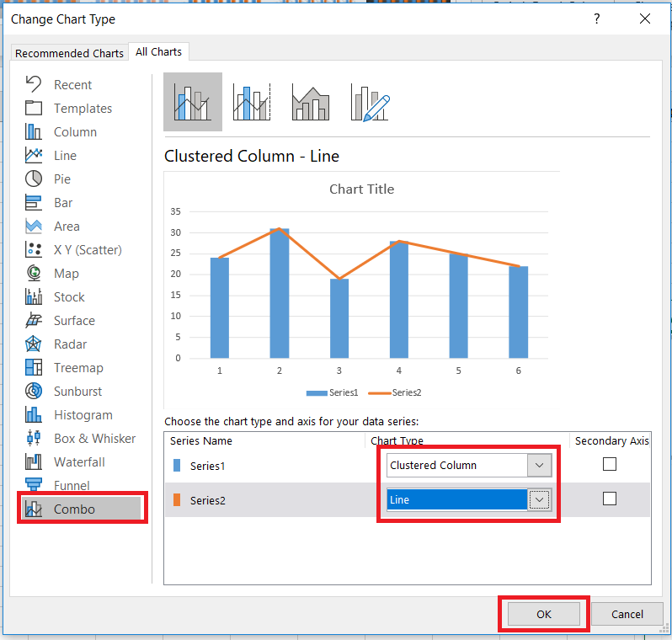Click the Chart Title in preview
The image size is (672, 640).
click(361, 189)
